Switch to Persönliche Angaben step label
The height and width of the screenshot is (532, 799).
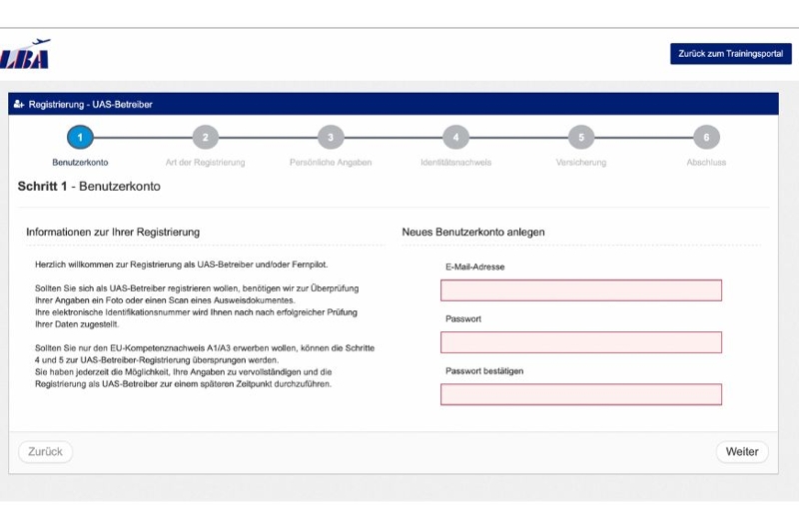click(331, 162)
